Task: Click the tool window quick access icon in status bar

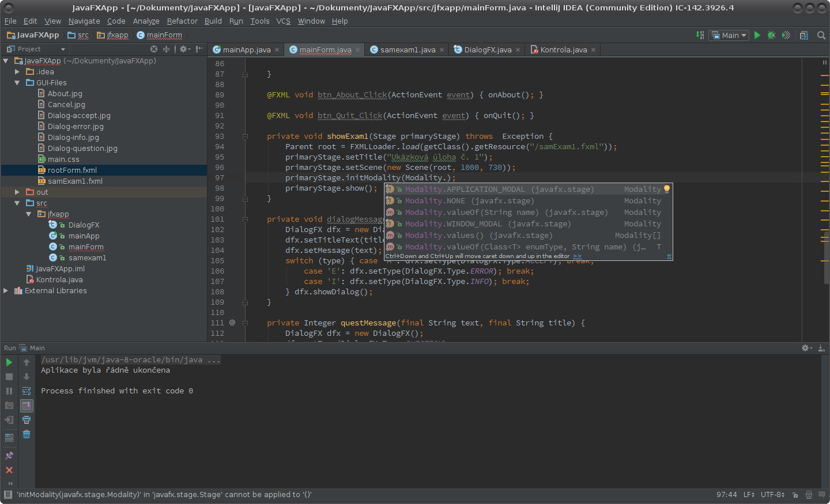Action: click(x=7, y=495)
